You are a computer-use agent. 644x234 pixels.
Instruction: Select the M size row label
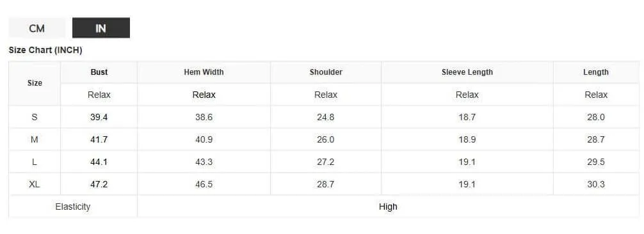point(35,139)
